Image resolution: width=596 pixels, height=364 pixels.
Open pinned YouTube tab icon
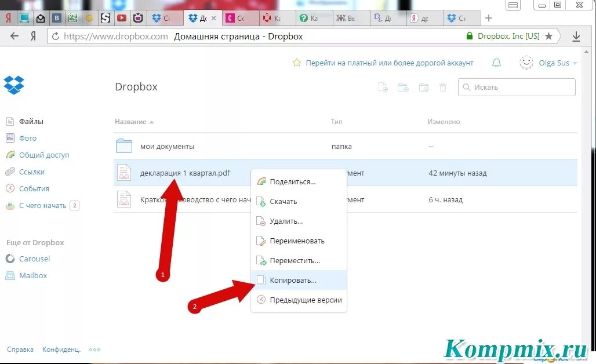click(122, 18)
